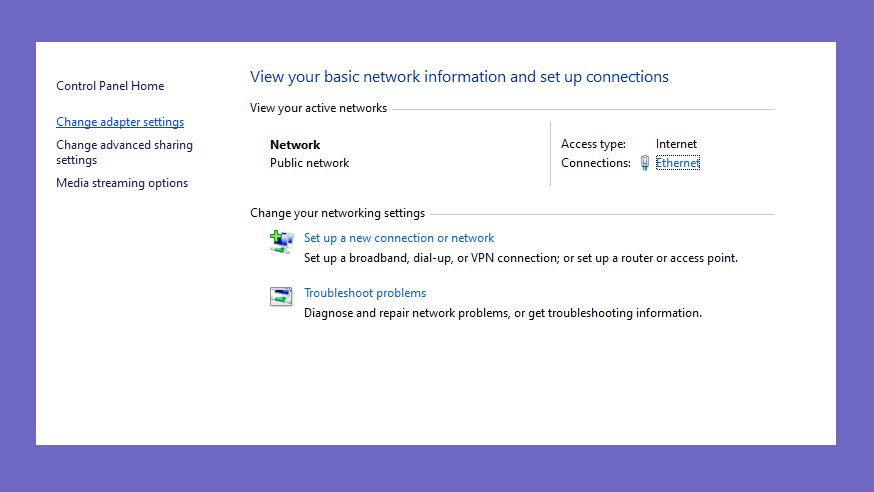The width and height of the screenshot is (874, 492).
Task: Click the Change your networking settings header
Action: tap(337, 213)
